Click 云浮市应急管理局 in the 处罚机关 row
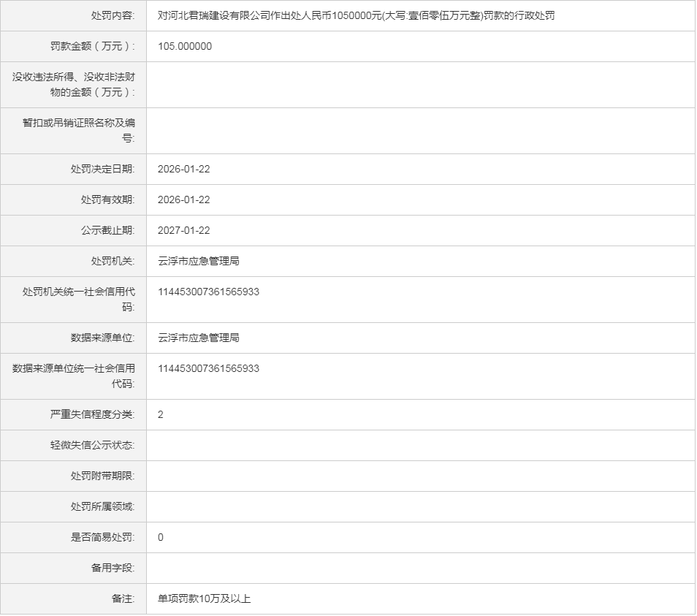The width and height of the screenshot is (697, 616). [198, 261]
